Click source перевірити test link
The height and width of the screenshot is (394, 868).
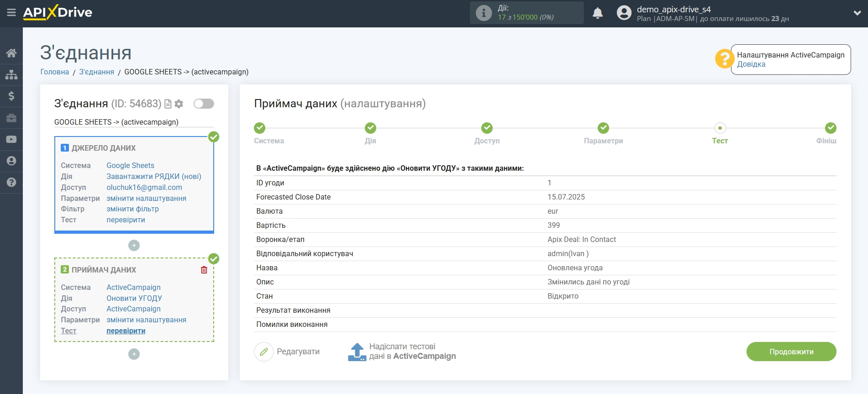pyautogui.click(x=126, y=220)
